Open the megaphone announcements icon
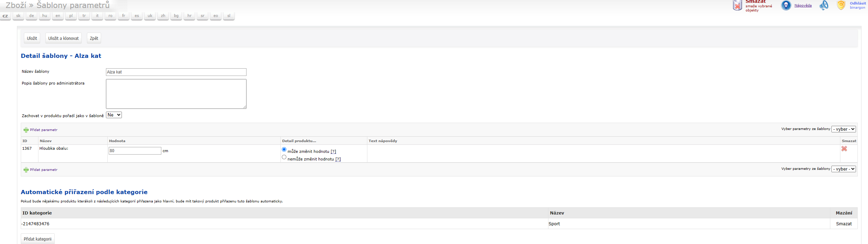 824,5
